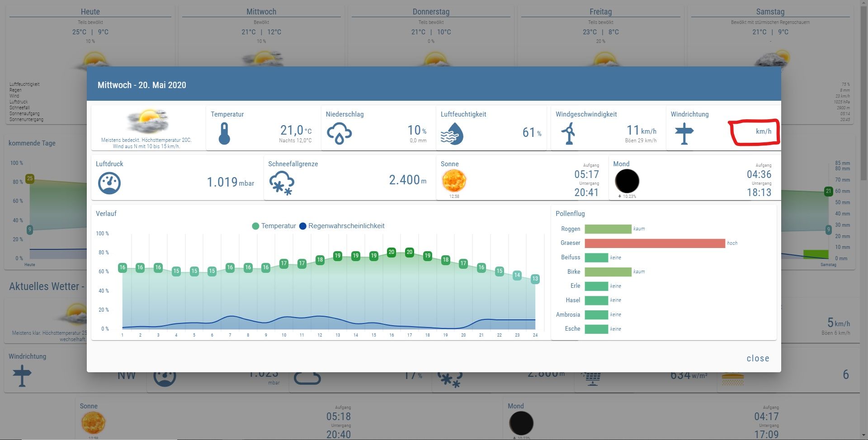Click the hoch label next to Graeser
Screen dimensions: 868x440
[x=732, y=243]
